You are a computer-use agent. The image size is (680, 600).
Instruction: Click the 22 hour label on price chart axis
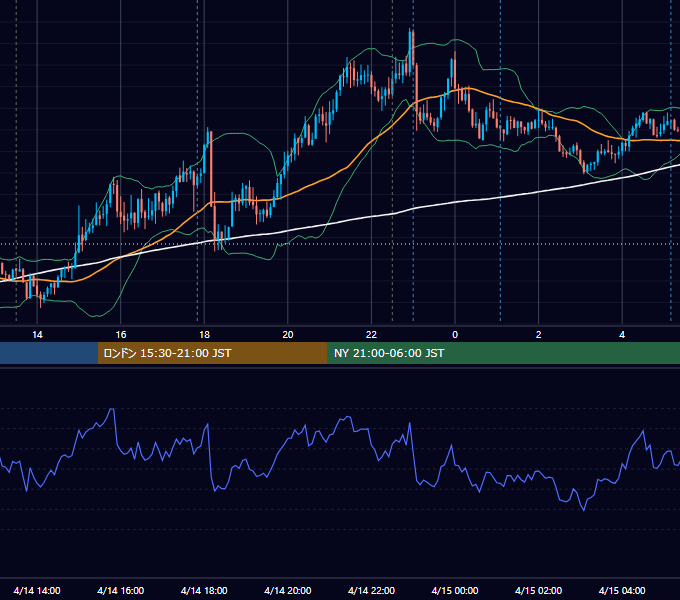click(371, 335)
